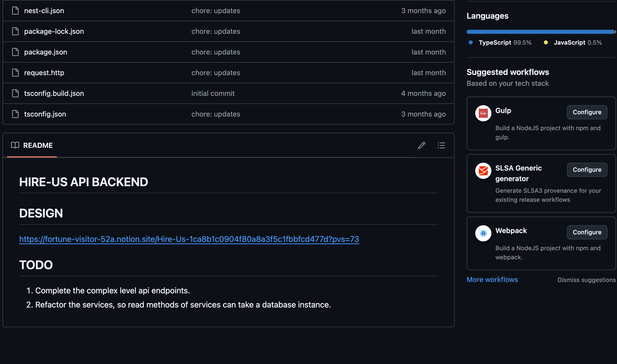617x364 pixels.
Task: Open the More workflows link
Action: pyautogui.click(x=492, y=279)
